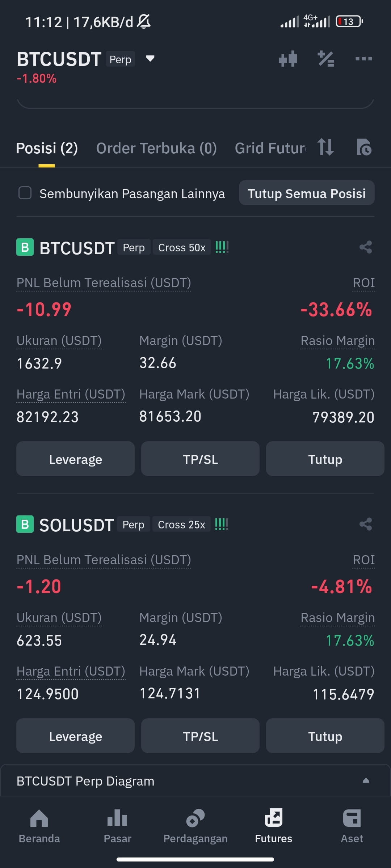
Task: Switch to the Order Terbuka (0) tab
Action: (156, 148)
